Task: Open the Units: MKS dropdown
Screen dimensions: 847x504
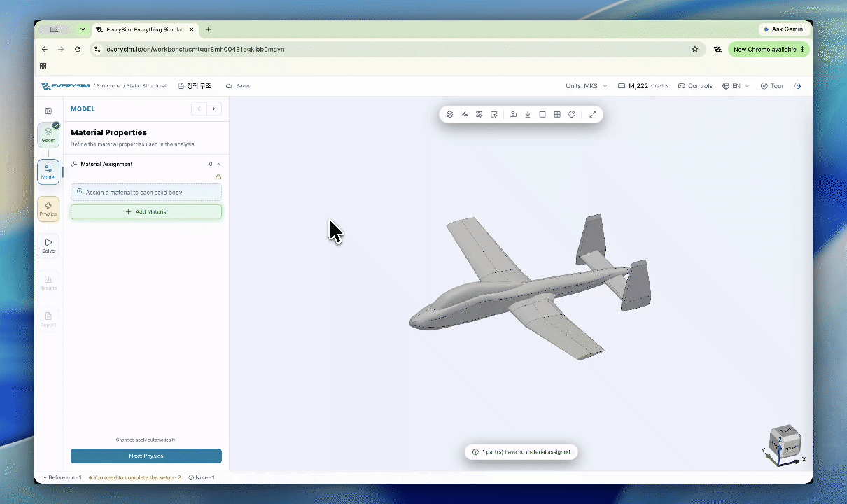Action: click(x=587, y=86)
